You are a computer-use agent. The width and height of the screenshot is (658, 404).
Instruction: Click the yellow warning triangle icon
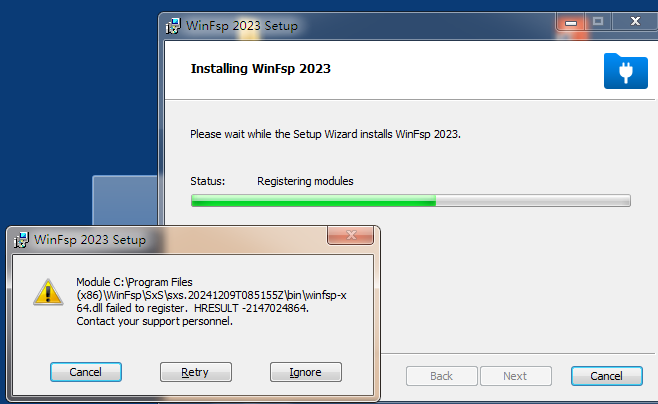48,292
